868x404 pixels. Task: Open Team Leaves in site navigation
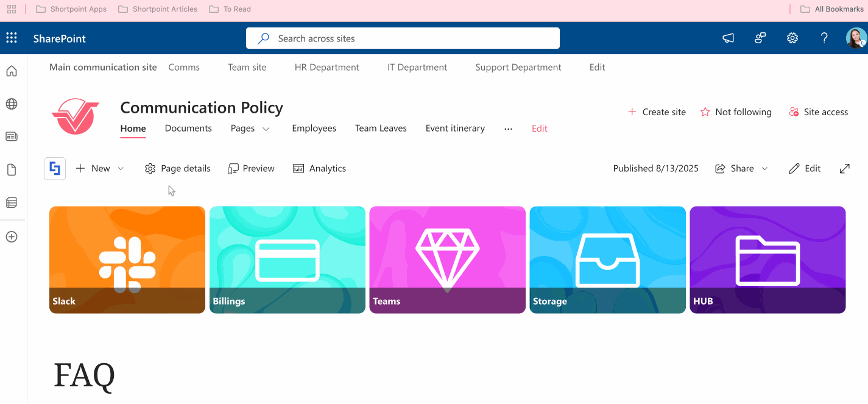point(381,129)
